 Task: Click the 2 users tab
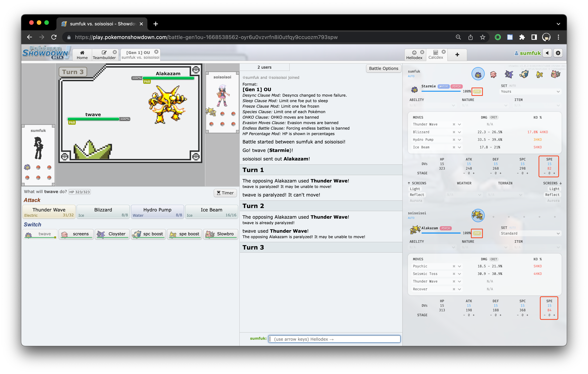tap(264, 67)
